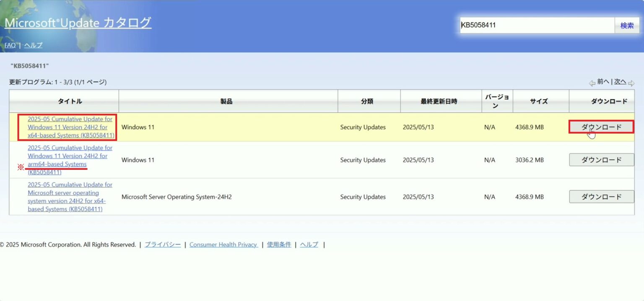Image resolution: width=644 pixels, height=301 pixels.
Task: Open the Consumer Health Privacy page
Action: click(223, 244)
